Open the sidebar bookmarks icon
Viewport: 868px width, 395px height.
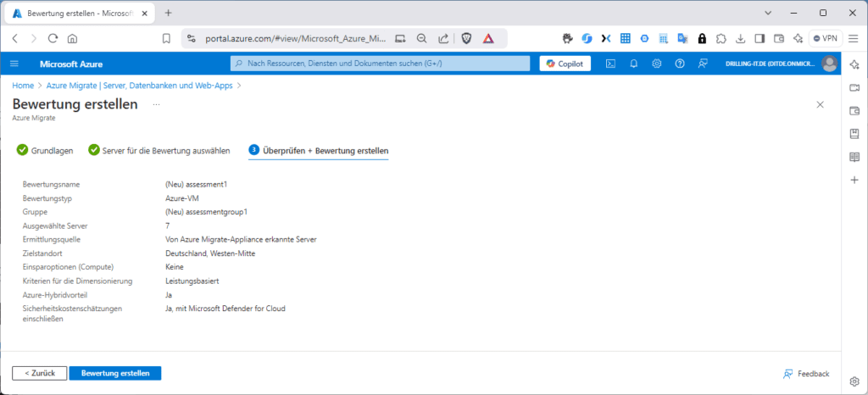pos(854,133)
